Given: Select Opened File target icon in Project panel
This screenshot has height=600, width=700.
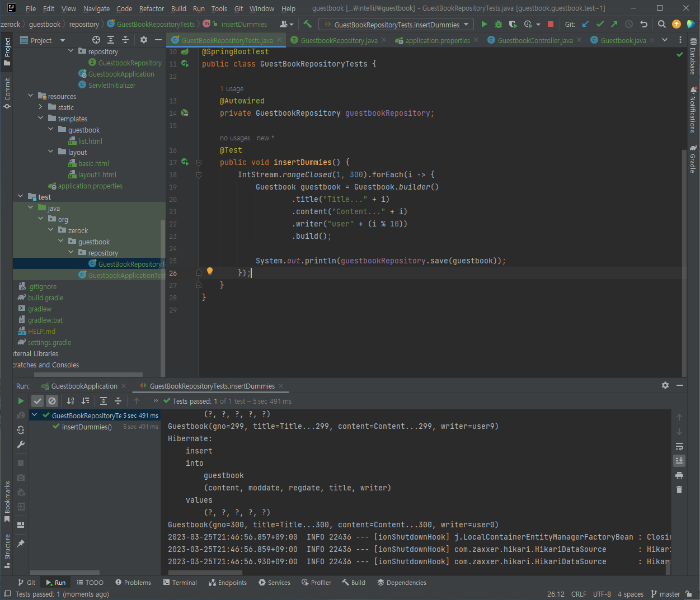Looking at the screenshot, I should point(96,40).
